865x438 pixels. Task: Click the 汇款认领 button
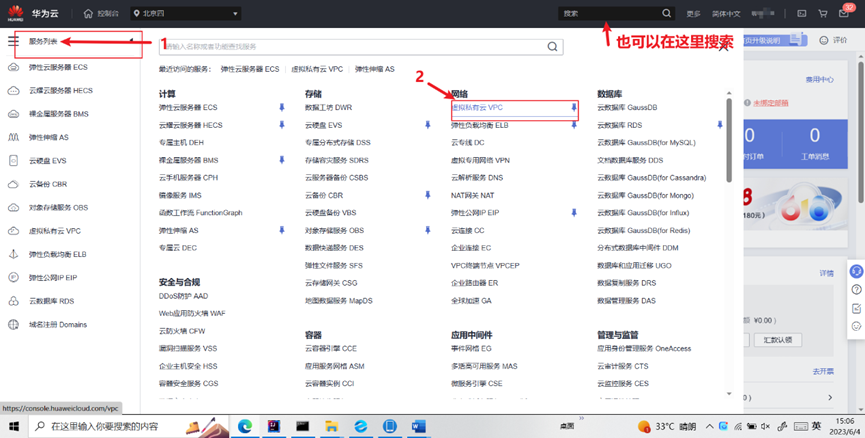pos(777,340)
